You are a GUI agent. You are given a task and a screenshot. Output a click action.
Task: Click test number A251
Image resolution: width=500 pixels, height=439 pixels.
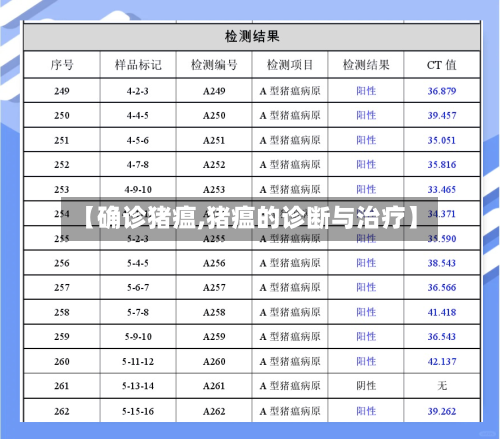pos(214,140)
